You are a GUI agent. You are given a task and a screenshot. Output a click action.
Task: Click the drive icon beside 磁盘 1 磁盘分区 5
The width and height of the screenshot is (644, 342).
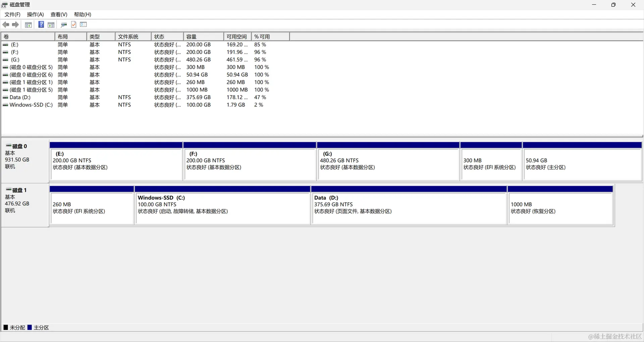5,90
